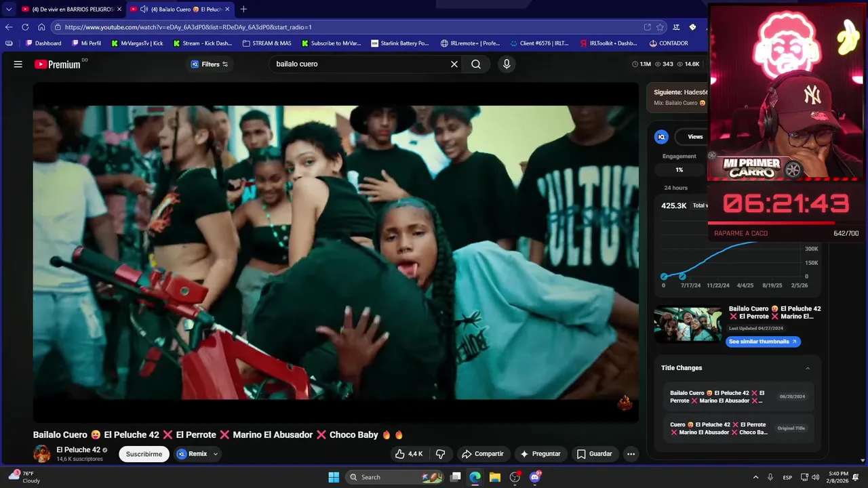Viewport: 868px width, 488px height.
Task: Open more actions three-dot menu
Action: pyautogui.click(x=631, y=454)
